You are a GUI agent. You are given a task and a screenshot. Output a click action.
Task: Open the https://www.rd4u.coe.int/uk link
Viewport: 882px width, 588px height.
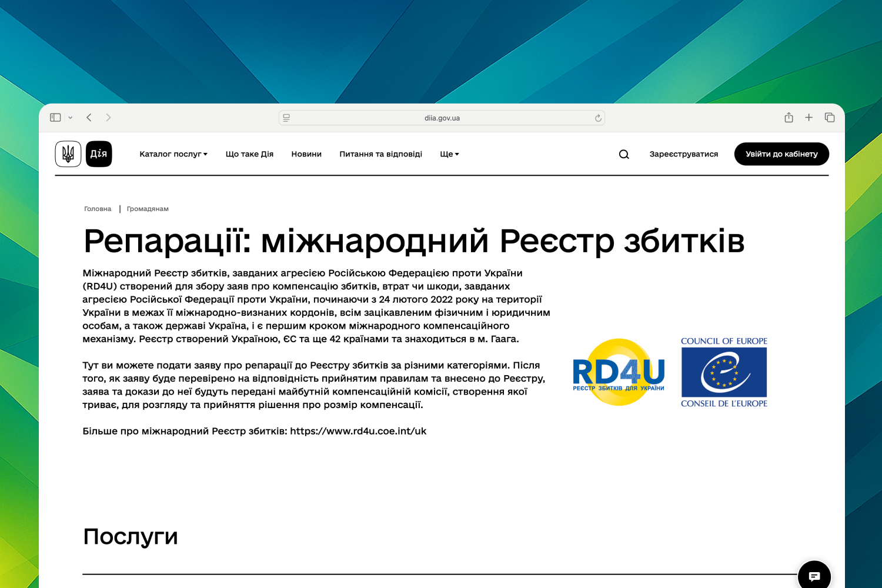[358, 431]
